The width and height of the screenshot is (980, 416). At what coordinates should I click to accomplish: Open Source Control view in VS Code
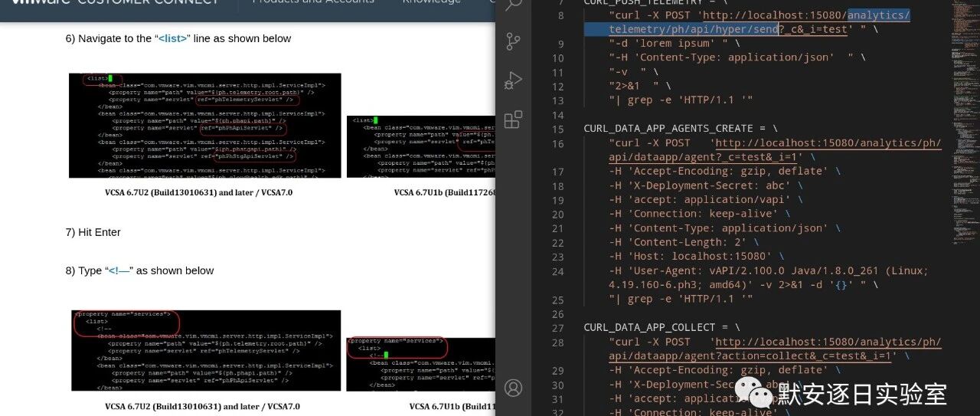pos(514,41)
